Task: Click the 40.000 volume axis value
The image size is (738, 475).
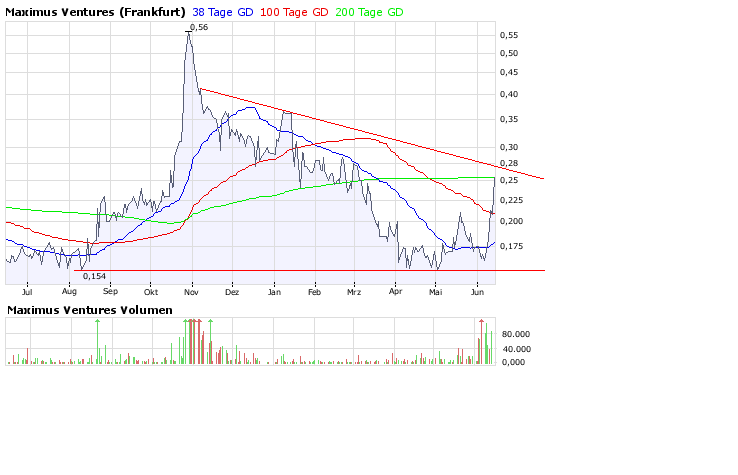Action: coord(517,349)
